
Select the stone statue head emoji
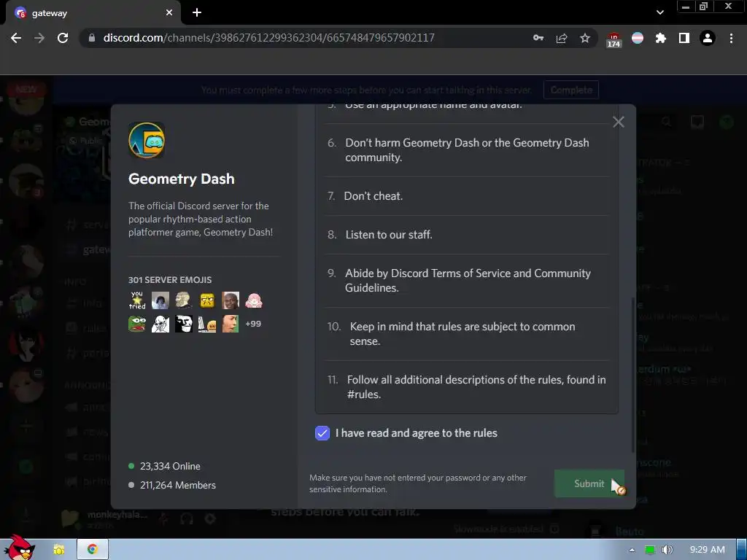click(184, 300)
